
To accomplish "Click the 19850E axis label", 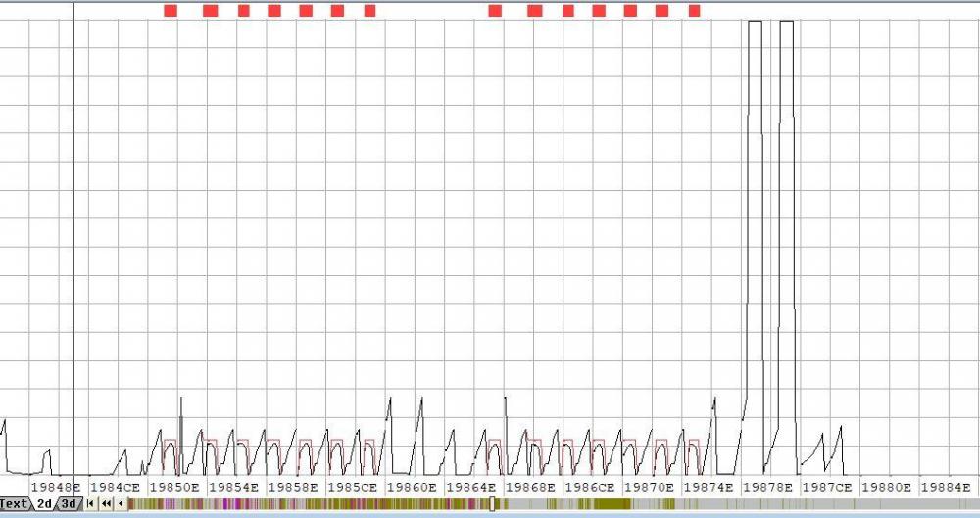I will pyautogui.click(x=174, y=486).
